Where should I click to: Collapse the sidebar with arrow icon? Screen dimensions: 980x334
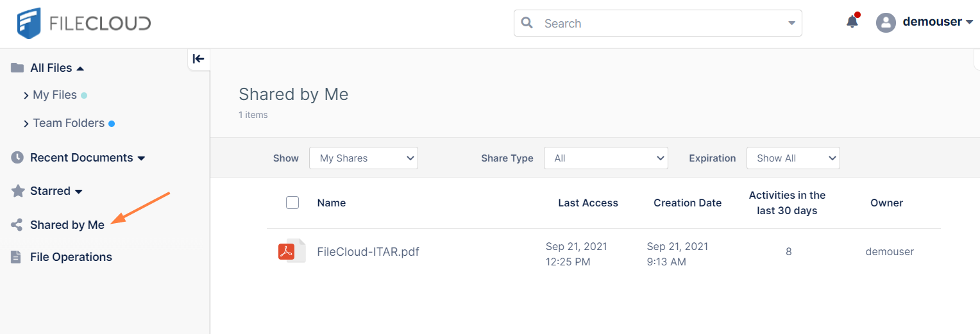click(x=199, y=59)
